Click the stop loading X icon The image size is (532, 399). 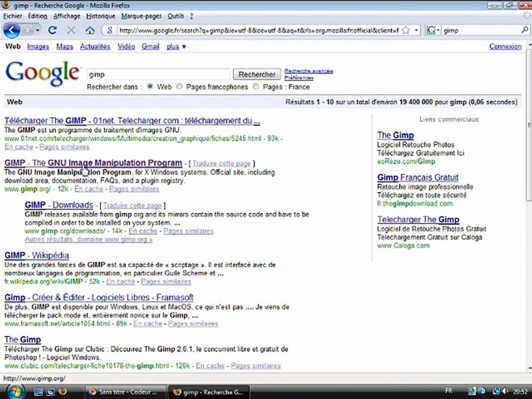pyautogui.click(x=71, y=30)
